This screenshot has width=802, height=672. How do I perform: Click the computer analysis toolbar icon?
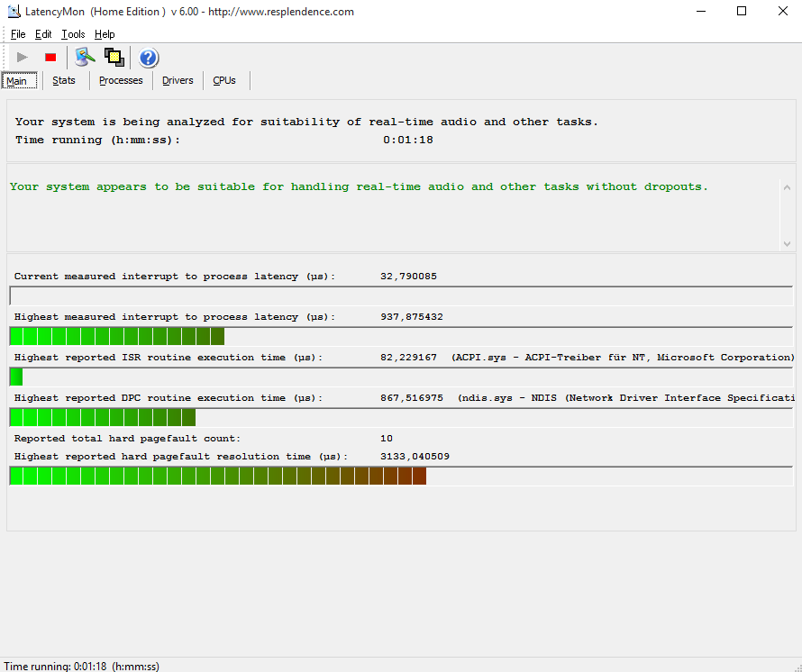click(85, 58)
